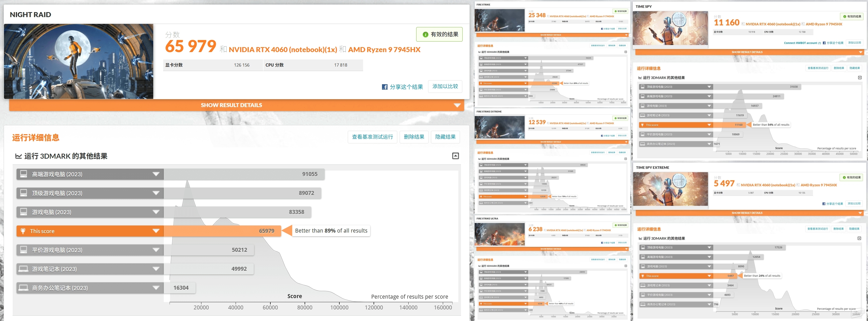Click laptop icon on Night Raid 商务办公笔记本 (2023) row

click(24, 287)
